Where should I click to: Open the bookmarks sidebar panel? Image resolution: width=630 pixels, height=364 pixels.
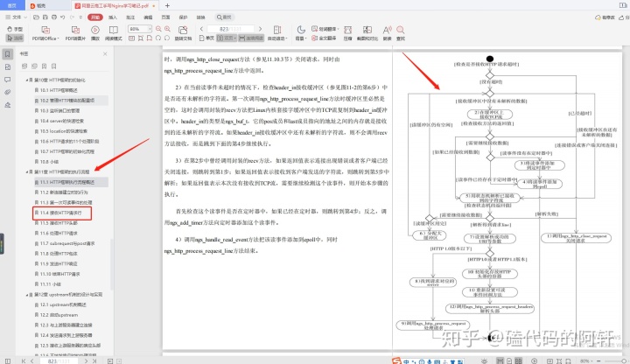click(8, 54)
